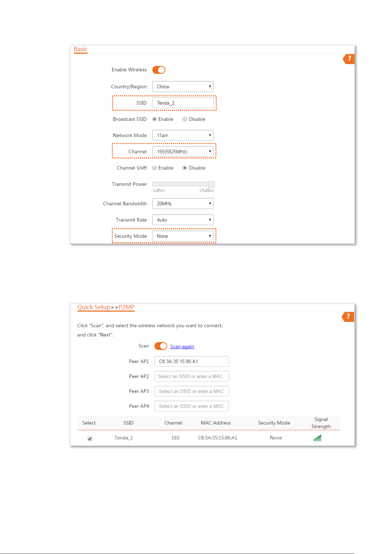Open help icon in Quick Setup panel

pos(348,317)
